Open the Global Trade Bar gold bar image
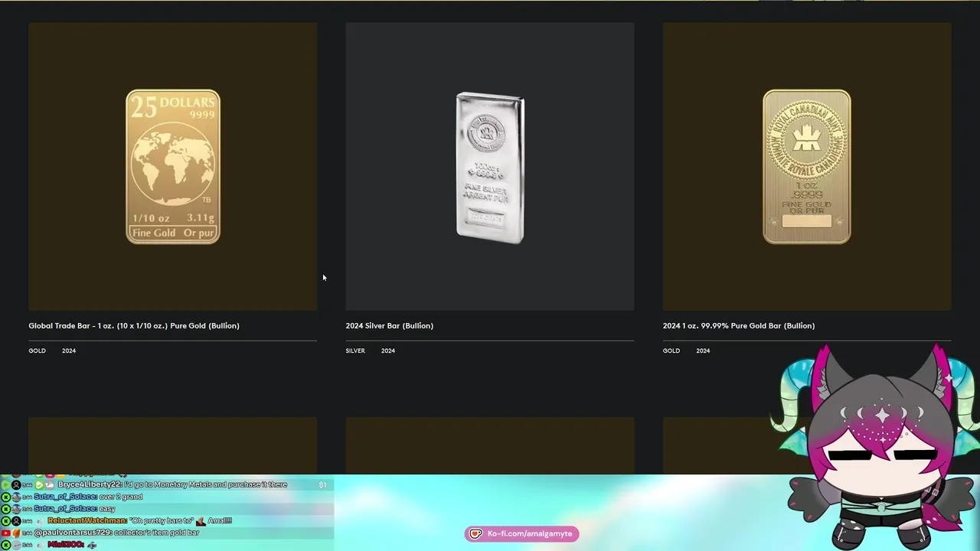Viewport: 980px width, 551px height. (172, 166)
